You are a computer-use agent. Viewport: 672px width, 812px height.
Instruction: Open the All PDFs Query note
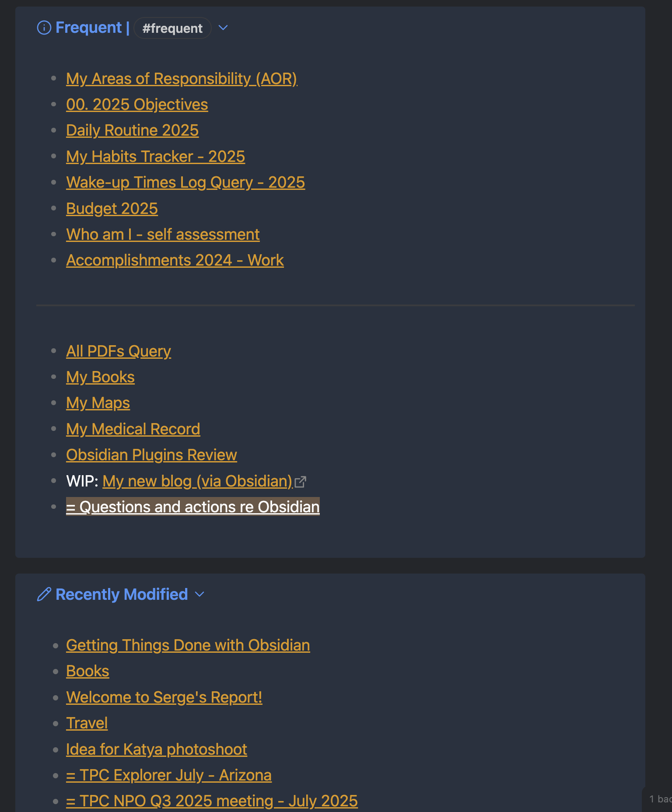tap(119, 351)
